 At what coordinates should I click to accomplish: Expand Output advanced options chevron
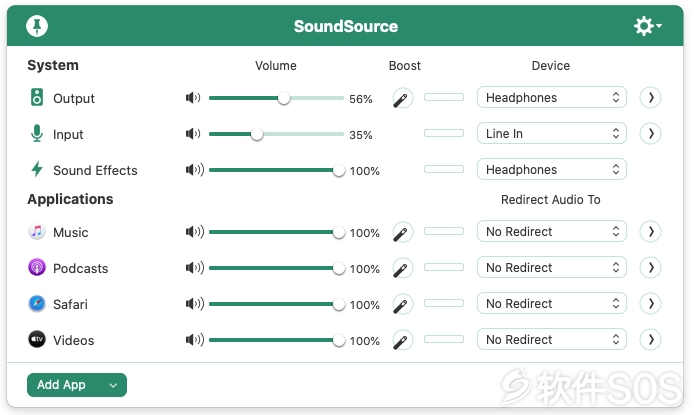[650, 97]
